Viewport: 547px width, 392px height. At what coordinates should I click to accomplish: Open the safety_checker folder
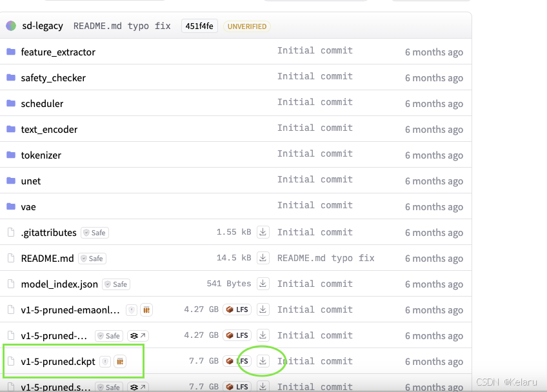click(x=53, y=77)
